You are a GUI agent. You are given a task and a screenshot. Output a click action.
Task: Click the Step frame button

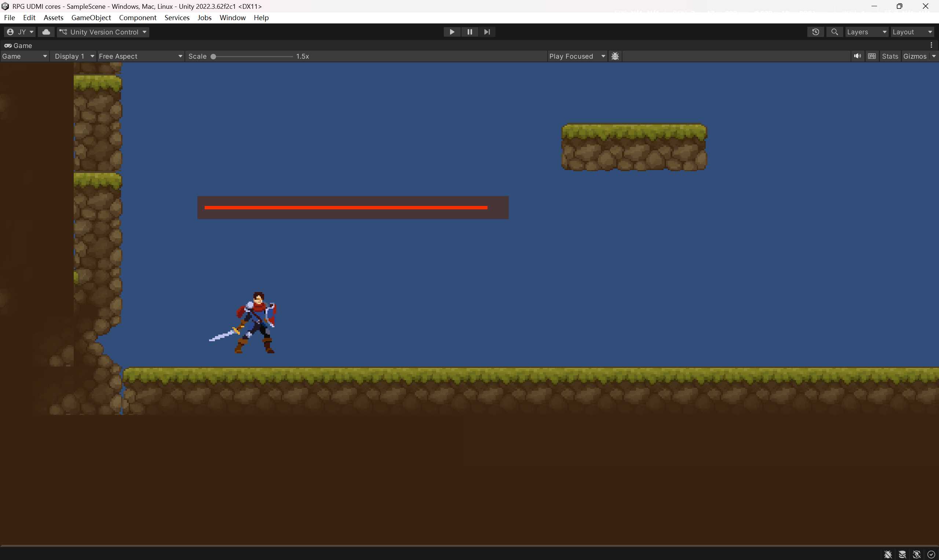(x=487, y=32)
